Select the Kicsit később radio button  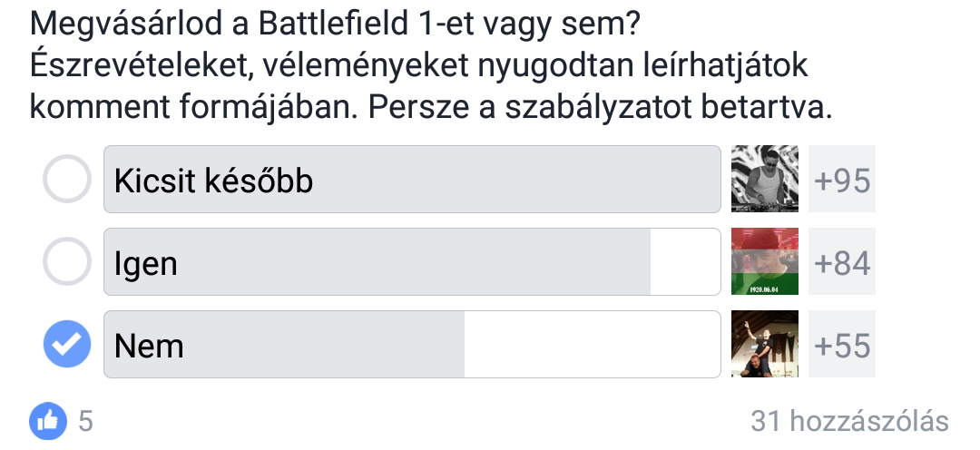(x=67, y=179)
